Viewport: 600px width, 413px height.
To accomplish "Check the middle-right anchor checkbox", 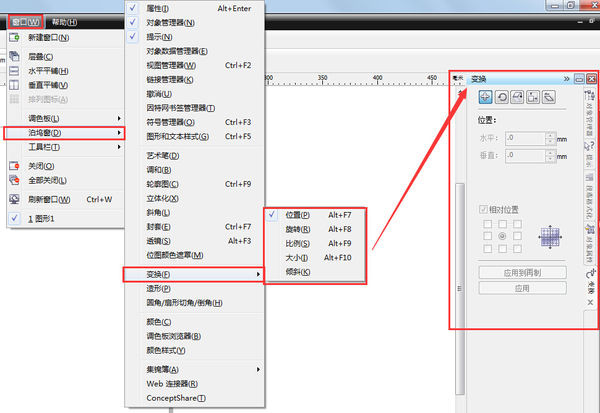I will pos(517,236).
